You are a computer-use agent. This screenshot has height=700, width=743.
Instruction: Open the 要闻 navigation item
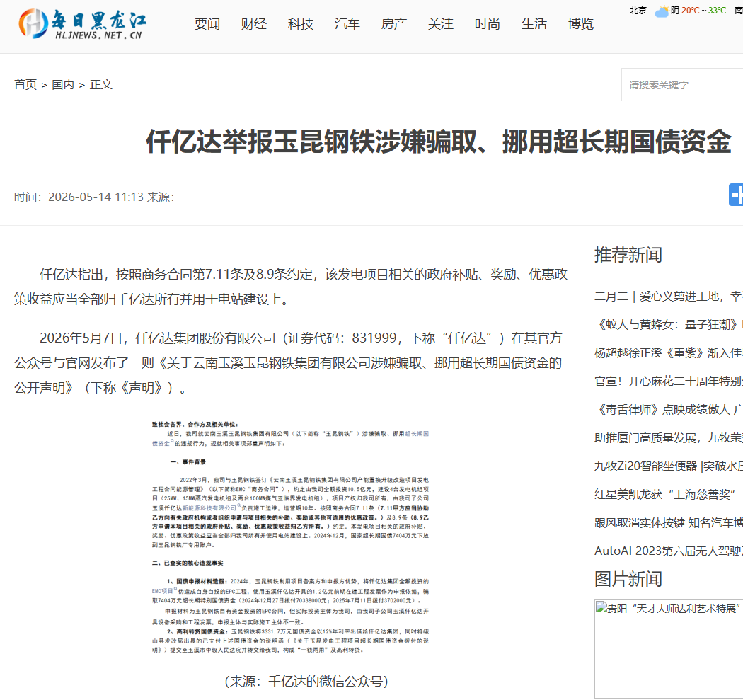207,23
